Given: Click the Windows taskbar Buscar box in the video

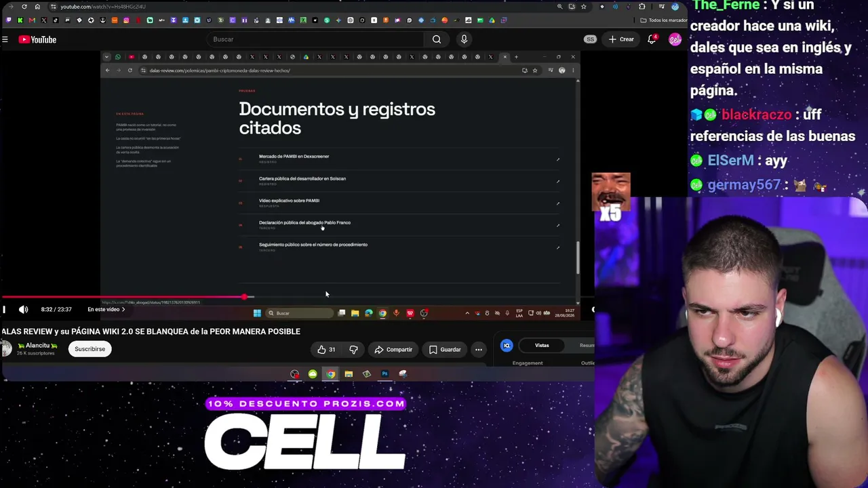Looking at the screenshot, I should (x=299, y=313).
